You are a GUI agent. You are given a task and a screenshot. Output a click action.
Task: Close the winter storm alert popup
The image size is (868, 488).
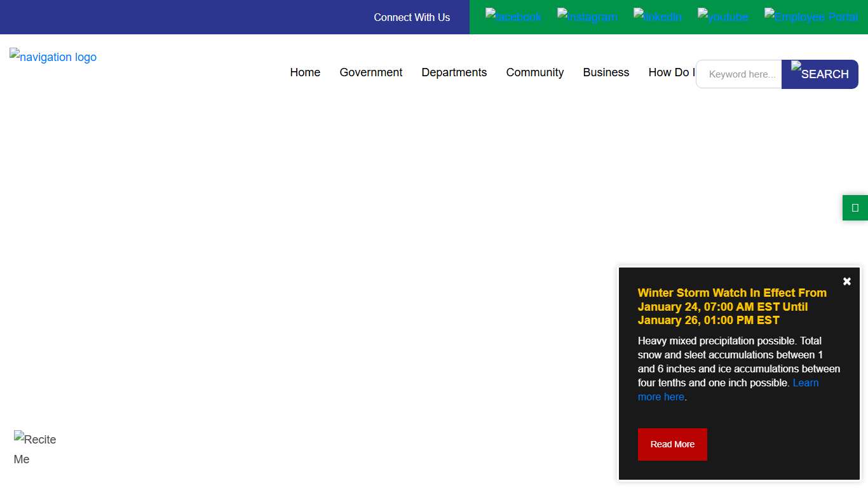[846, 281]
